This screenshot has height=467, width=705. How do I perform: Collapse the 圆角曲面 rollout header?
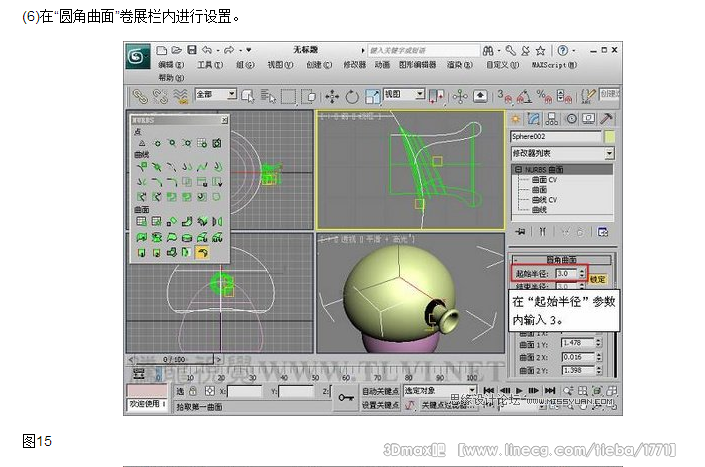(x=561, y=260)
